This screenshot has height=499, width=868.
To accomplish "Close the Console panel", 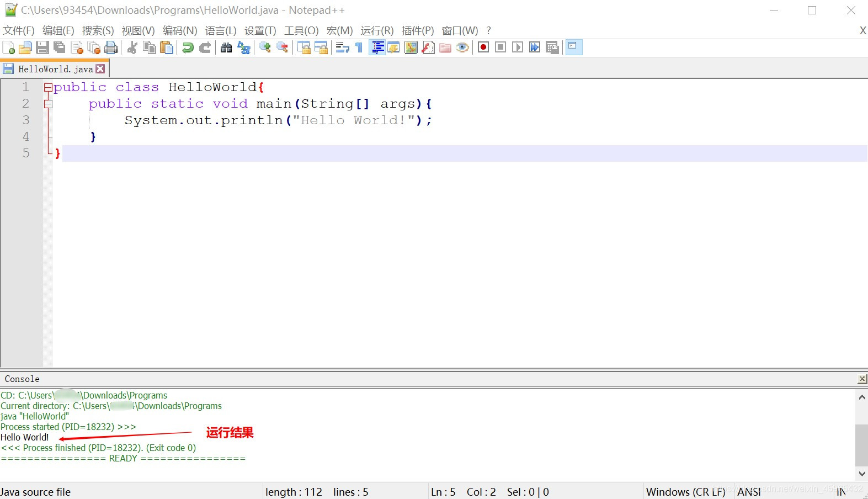I will pos(862,379).
